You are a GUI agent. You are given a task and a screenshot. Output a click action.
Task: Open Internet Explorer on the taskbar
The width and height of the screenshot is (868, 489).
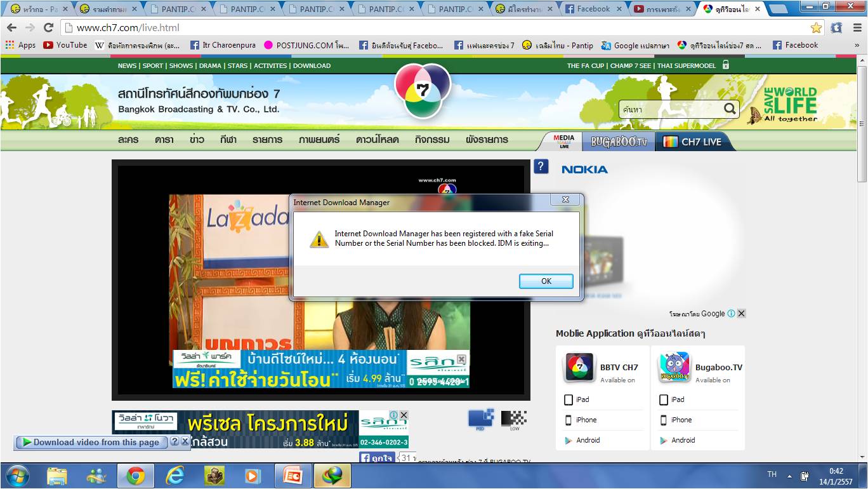pos(174,476)
